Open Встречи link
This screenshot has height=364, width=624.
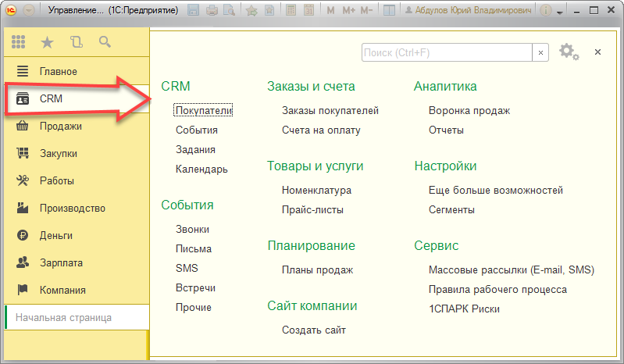[x=195, y=287]
